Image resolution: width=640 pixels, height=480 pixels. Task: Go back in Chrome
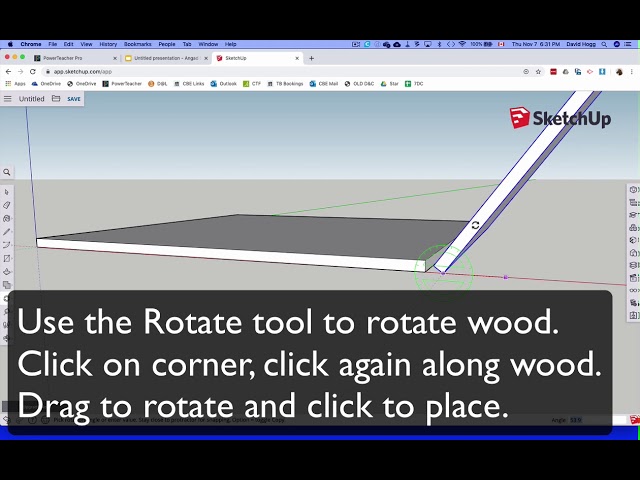pos(9,72)
